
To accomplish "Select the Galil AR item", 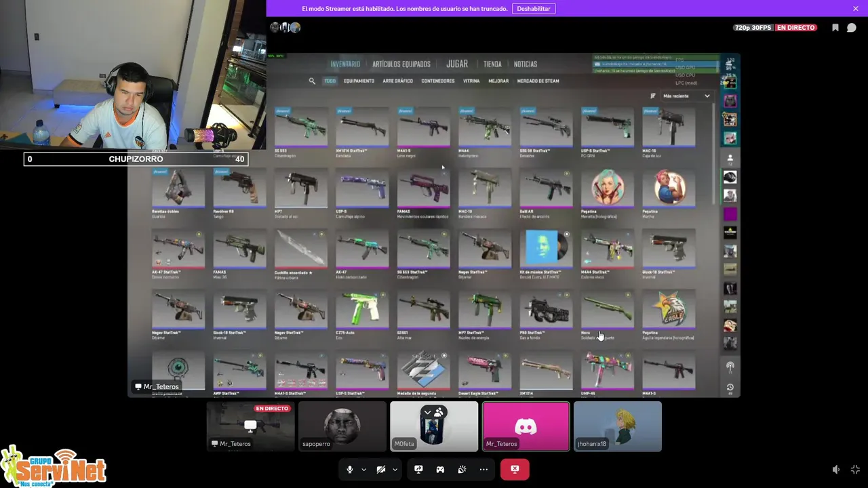I will tap(546, 192).
